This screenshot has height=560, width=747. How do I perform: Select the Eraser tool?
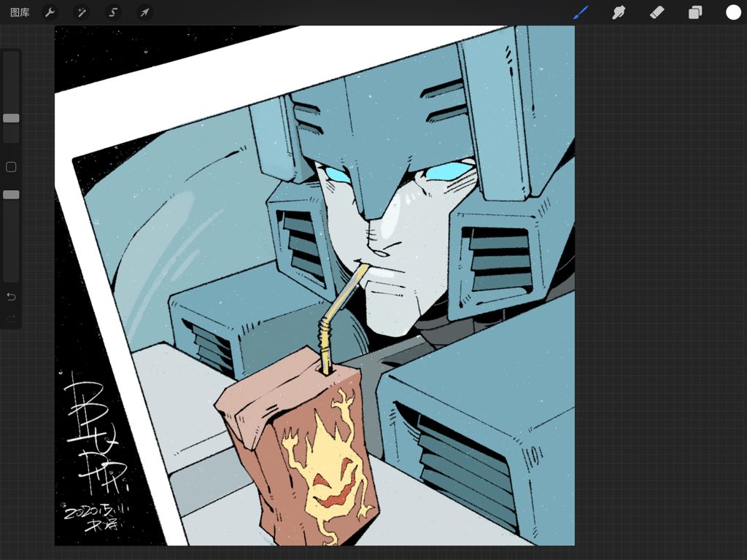[657, 12]
